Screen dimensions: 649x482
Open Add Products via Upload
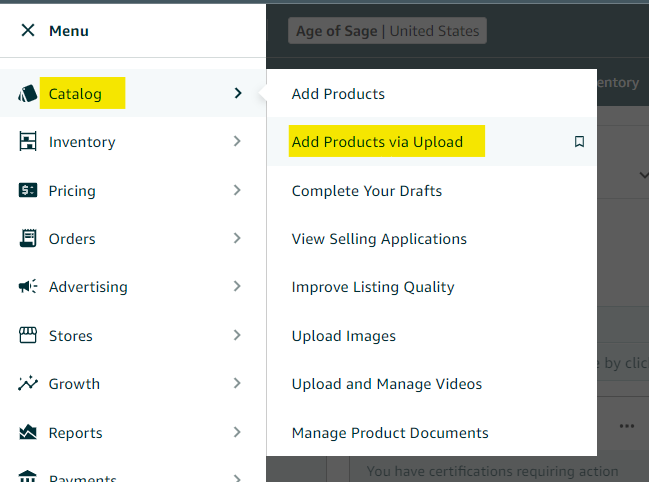coord(377,142)
